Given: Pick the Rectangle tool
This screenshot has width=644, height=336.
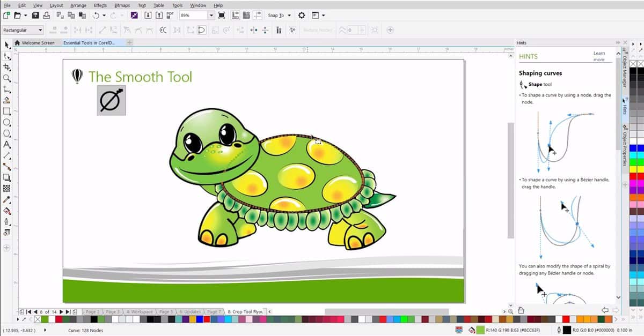Looking at the screenshot, I should (x=7, y=111).
